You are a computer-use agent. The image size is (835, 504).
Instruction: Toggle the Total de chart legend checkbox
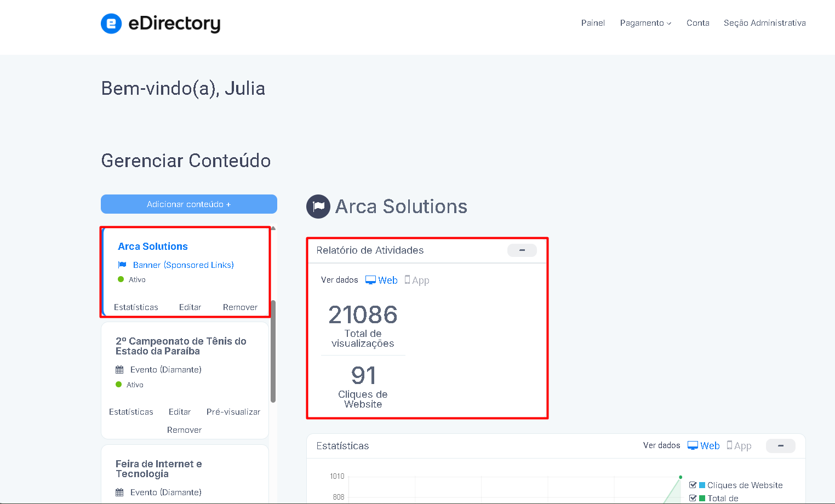point(693,498)
